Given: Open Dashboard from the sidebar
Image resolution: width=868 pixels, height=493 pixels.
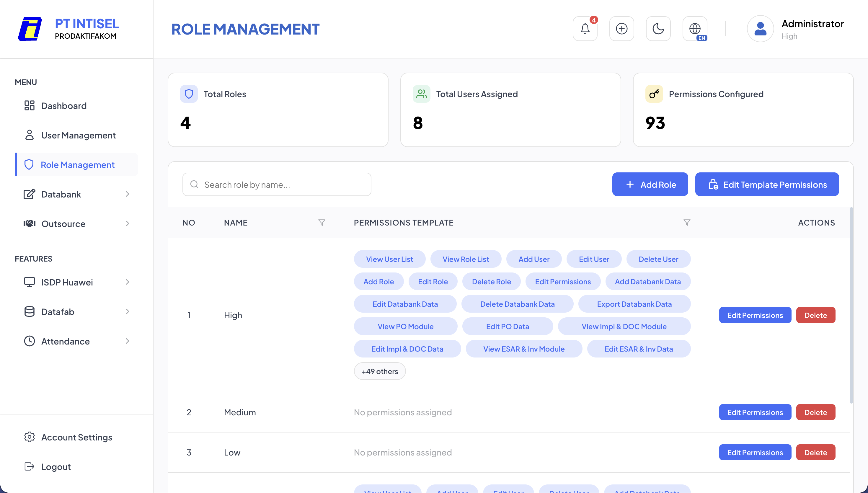Looking at the screenshot, I should click(76, 106).
